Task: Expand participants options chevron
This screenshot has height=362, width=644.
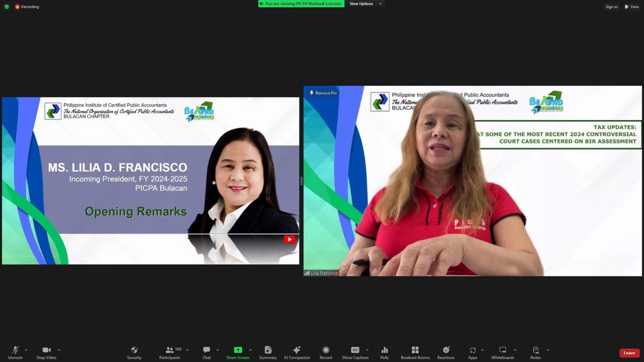Action: (187, 350)
